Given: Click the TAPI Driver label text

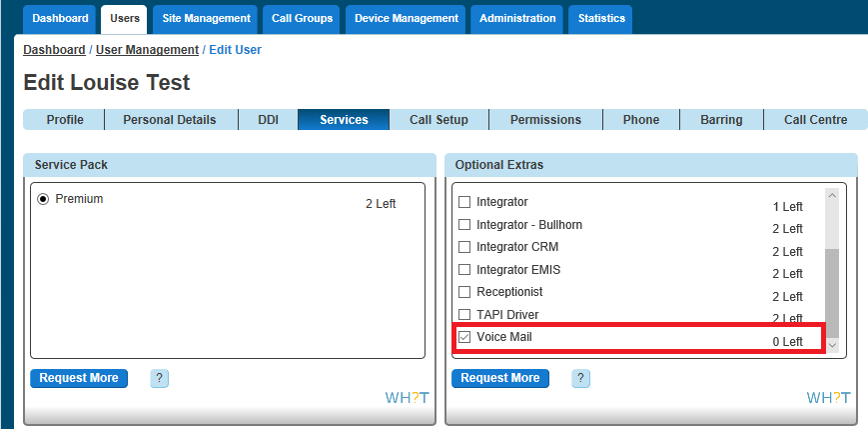Looking at the screenshot, I should 507,314.
